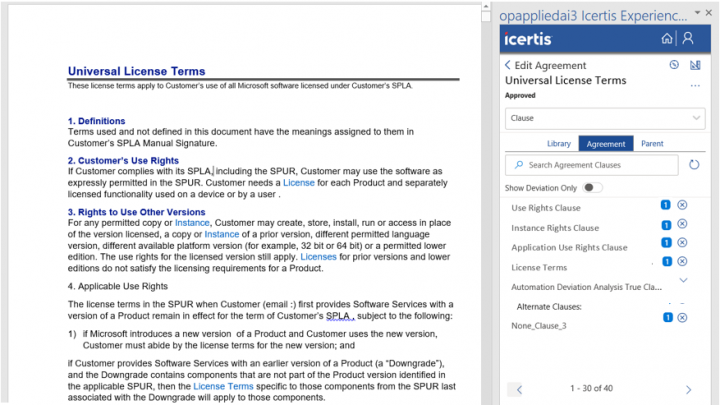Collapse Automation Deviation Analysis clause
This screenshot has height=405, width=720.
point(683,281)
